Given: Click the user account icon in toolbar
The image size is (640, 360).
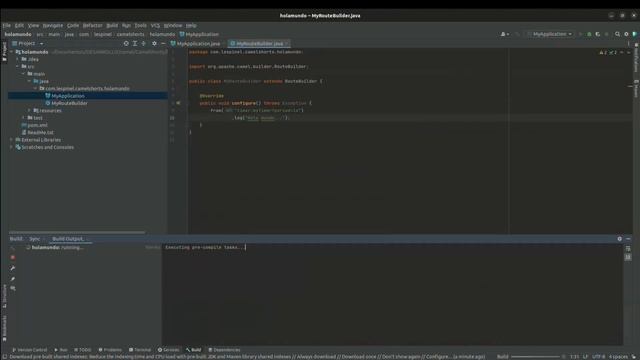Looking at the screenshot, I should click(504, 34).
